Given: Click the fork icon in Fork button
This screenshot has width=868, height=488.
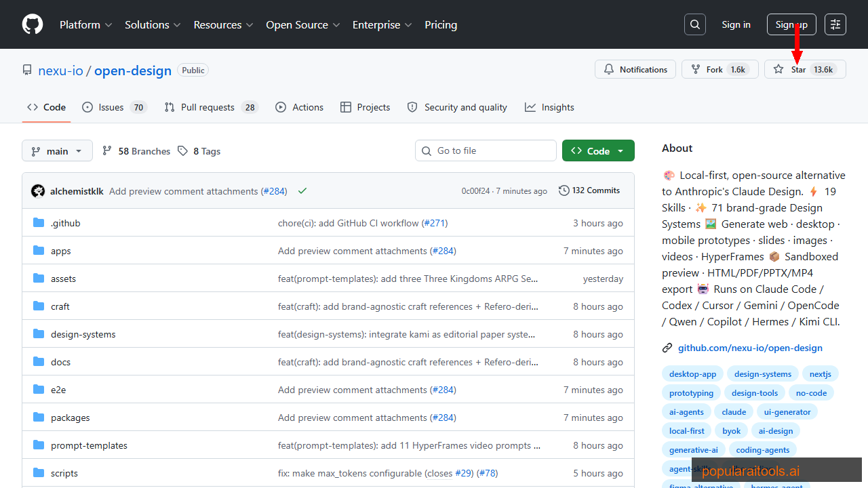Looking at the screenshot, I should pos(696,69).
